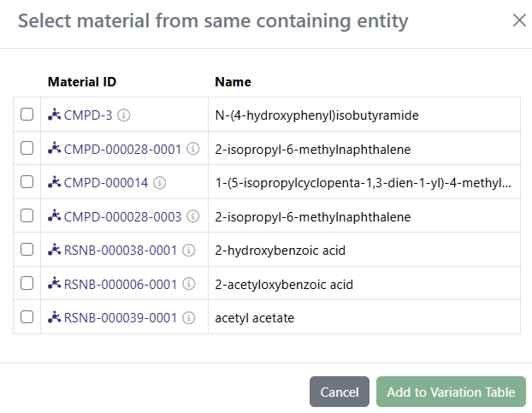This screenshot has width=532, height=413.
Task: Follow the CMPD-000028-0003 link
Action: 122,216
